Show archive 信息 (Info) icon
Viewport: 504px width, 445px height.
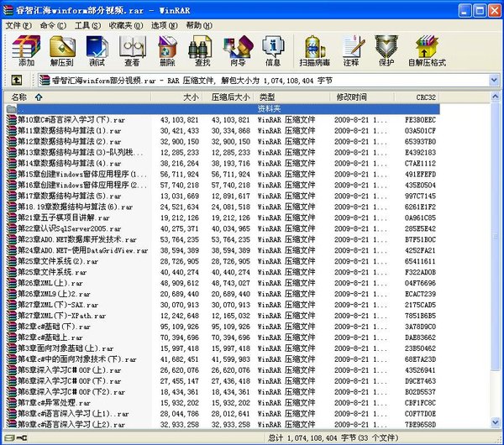[x=273, y=50]
